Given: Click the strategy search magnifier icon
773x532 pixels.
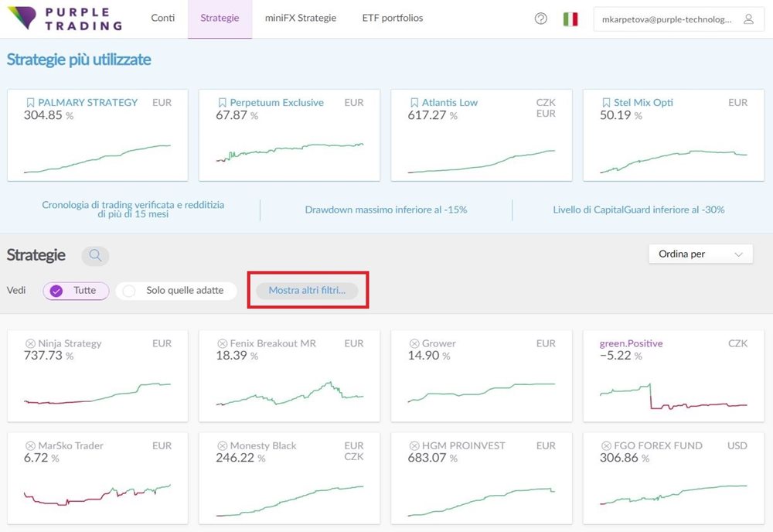Looking at the screenshot, I should [95, 255].
